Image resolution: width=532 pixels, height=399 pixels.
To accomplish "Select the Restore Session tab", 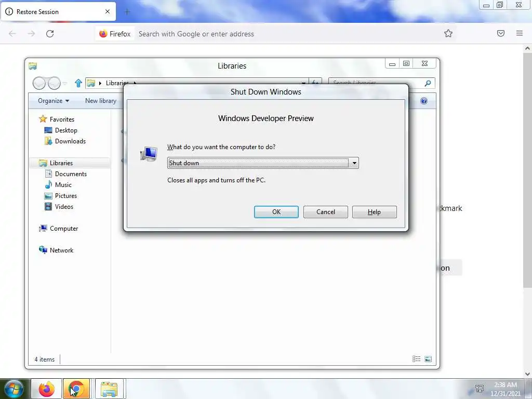I will pos(58,11).
